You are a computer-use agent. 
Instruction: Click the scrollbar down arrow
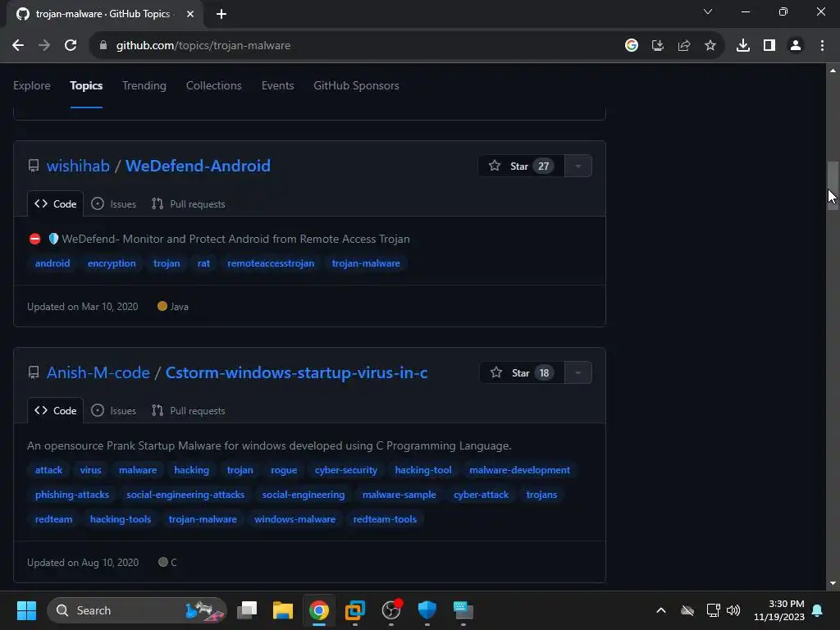click(x=833, y=583)
